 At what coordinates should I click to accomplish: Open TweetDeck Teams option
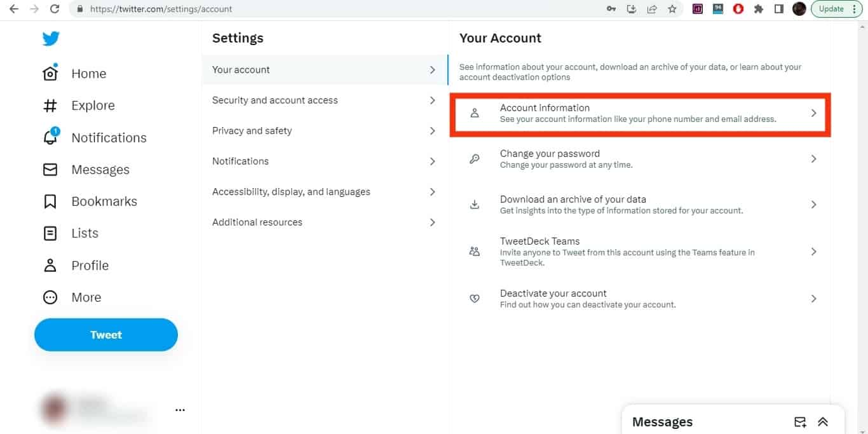(x=640, y=252)
